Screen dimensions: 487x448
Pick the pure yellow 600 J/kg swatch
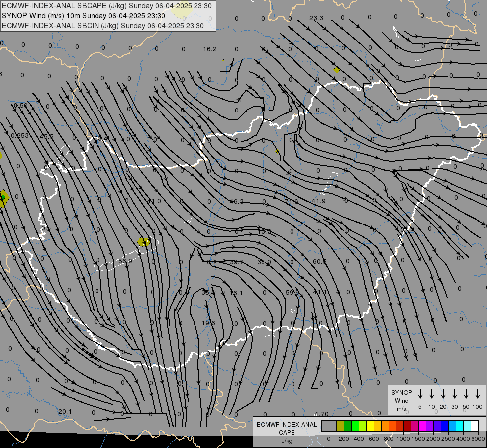370,426
